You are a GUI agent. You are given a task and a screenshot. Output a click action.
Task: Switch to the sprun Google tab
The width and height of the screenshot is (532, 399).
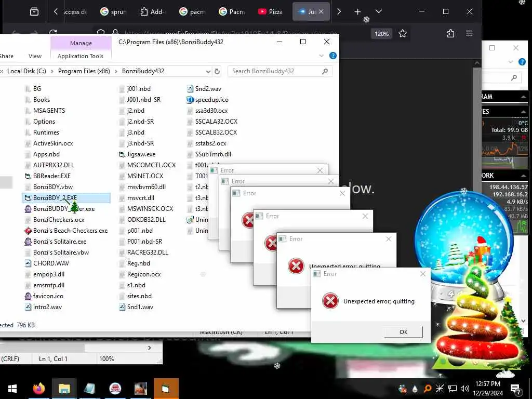pos(113,12)
